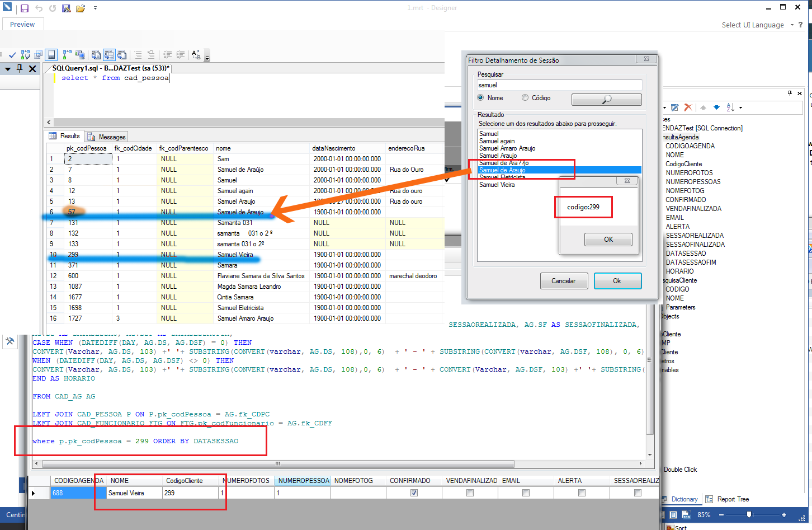812x530 pixels.
Task: Set results to text output icon
Action: [96, 55]
